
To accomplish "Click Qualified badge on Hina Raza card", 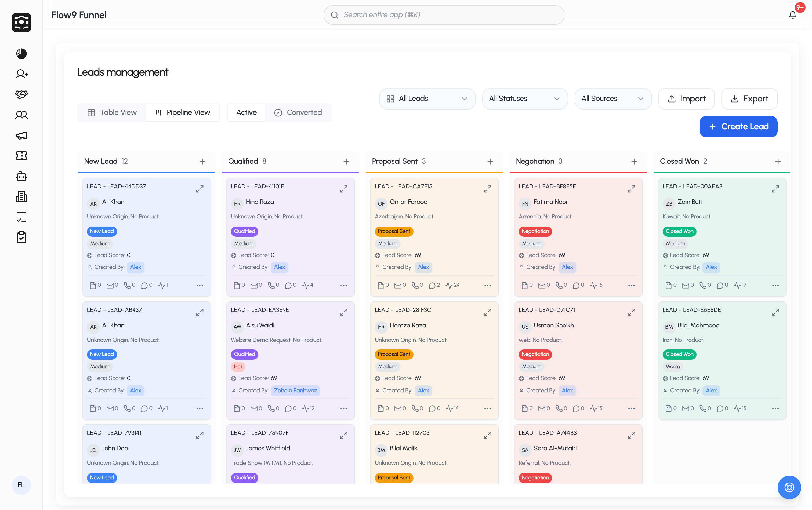I will (x=244, y=231).
